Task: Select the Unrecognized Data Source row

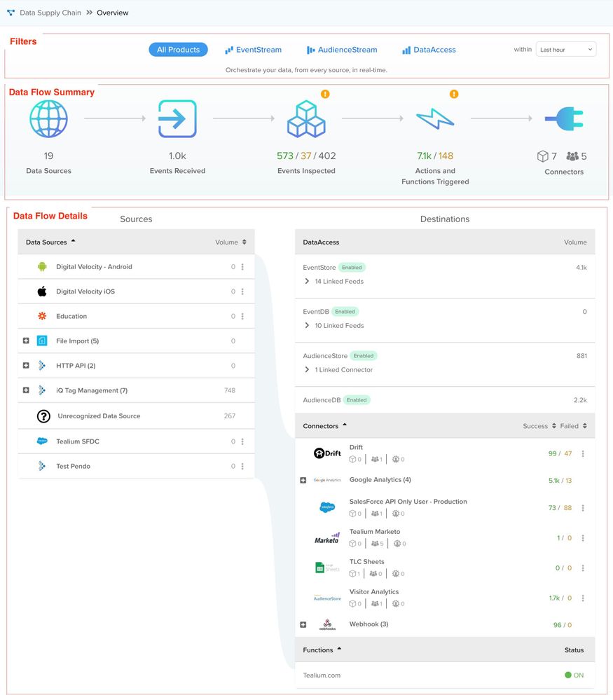Action: click(99, 416)
